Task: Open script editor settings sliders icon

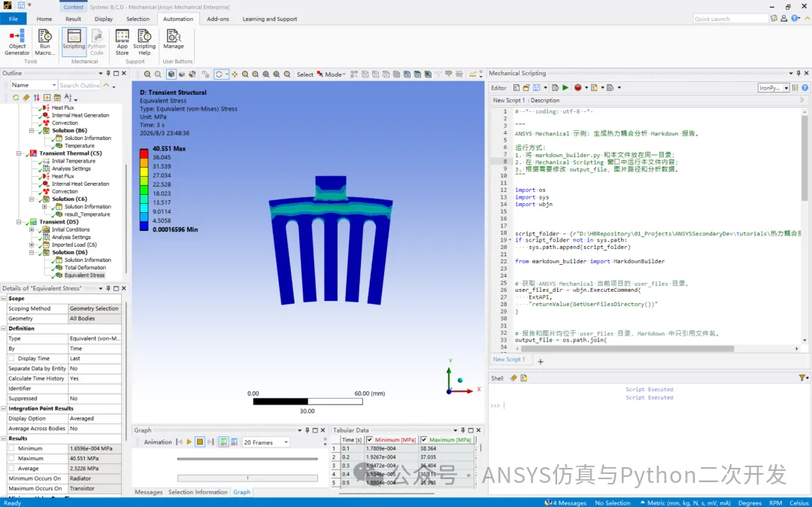Action: (795, 87)
